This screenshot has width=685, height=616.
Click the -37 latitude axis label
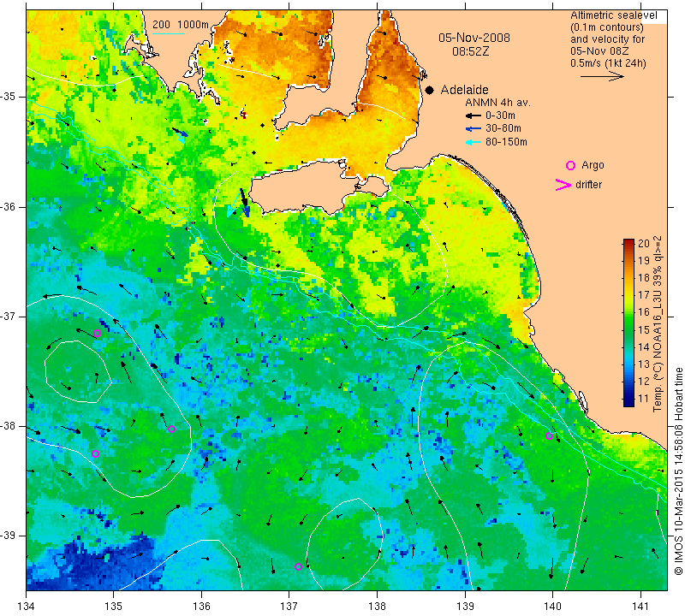point(9,316)
